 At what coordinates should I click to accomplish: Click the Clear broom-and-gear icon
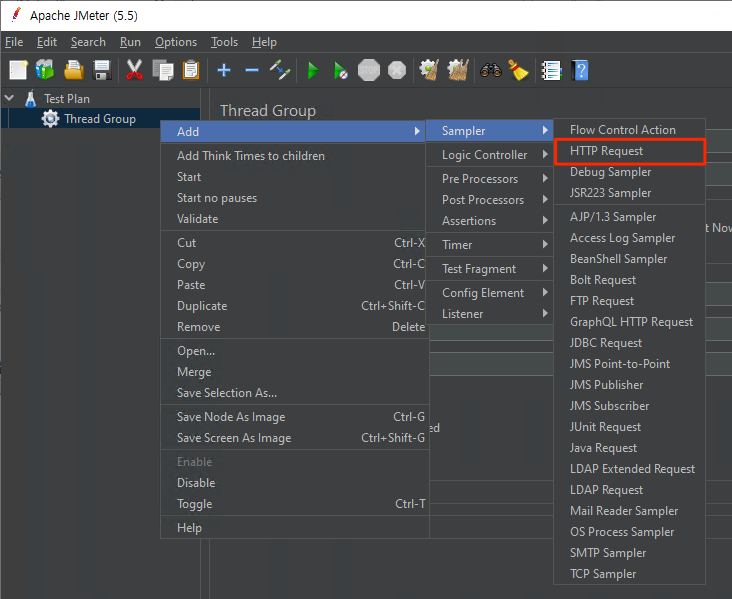[x=429, y=70]
